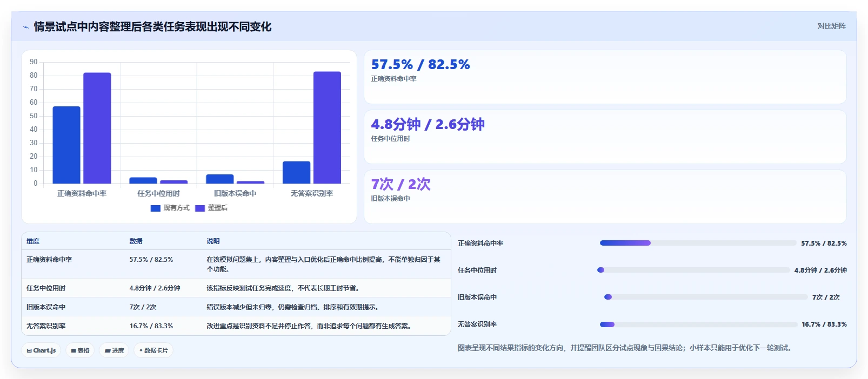Click the description starting 错误版本减少但未归零
Viewport: 868px width, 379px height.
(x=292, y=307)
